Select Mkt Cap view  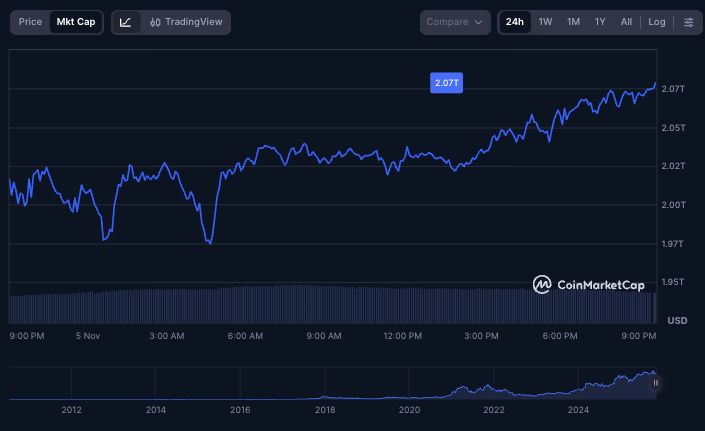[77, 22]
